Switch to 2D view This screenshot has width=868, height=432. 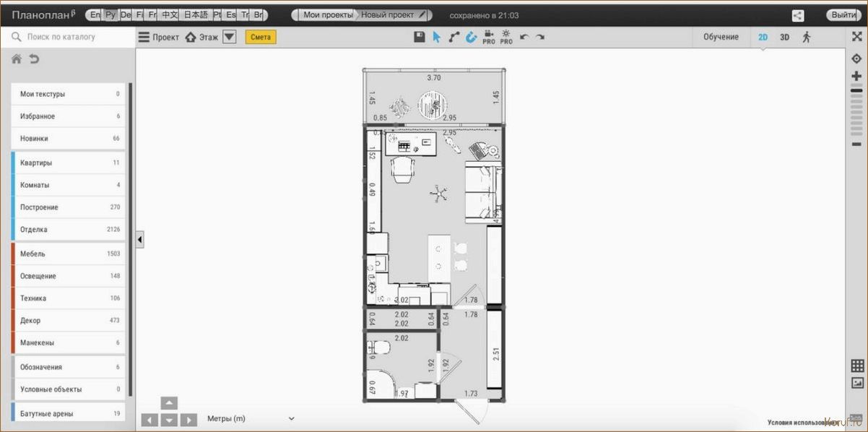point(763,37)
